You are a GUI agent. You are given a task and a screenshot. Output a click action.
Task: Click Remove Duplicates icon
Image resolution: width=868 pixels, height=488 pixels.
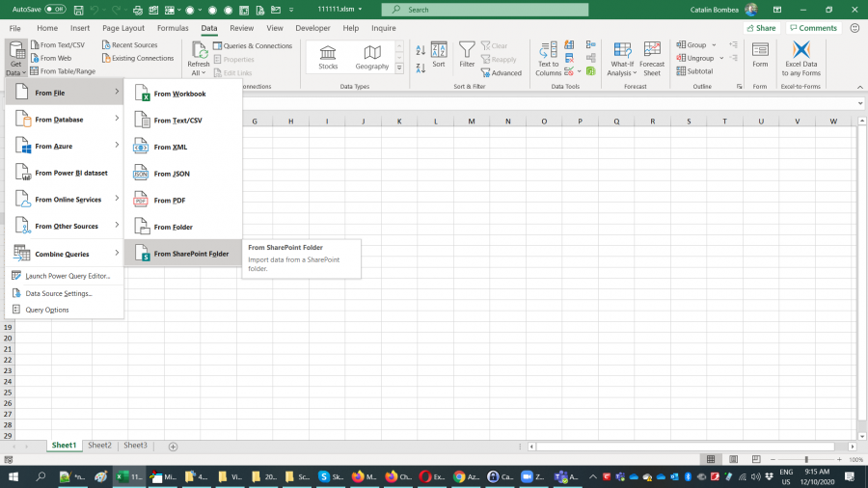(x=569, y=58)
